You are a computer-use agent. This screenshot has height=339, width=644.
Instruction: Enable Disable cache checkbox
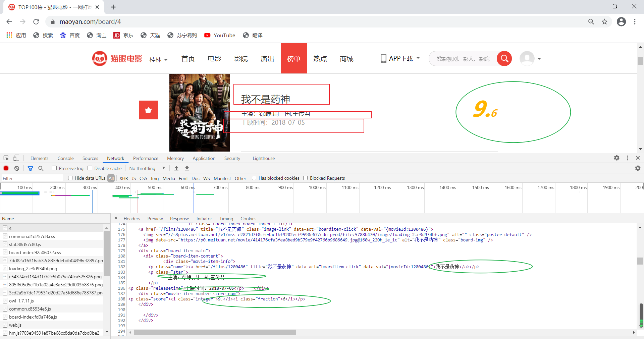coord(90,168)
